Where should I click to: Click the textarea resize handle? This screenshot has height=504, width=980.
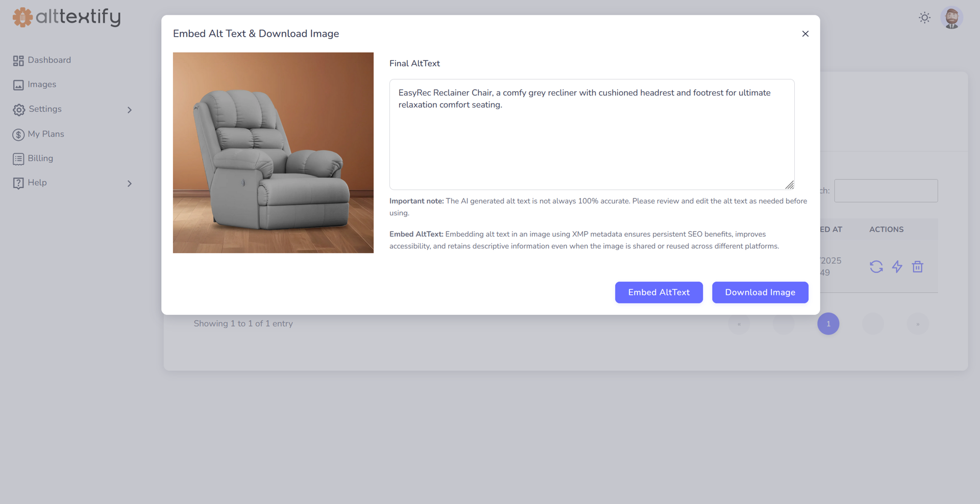click(790, 185)
